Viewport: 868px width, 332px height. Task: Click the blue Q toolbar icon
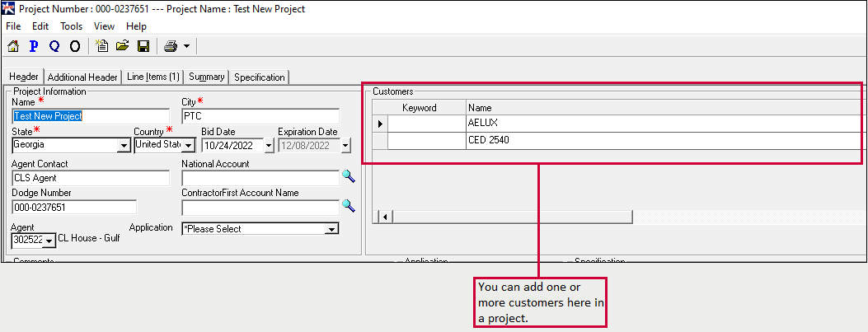(x=54, y=46)
